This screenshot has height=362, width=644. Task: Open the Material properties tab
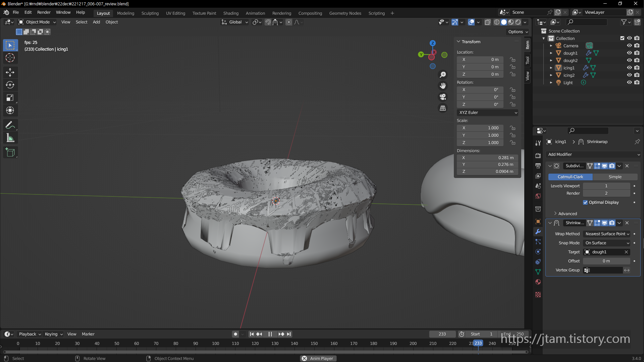tap(538, 282)
